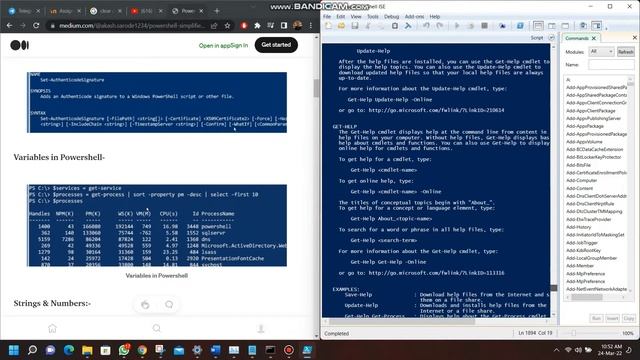This screenshot has width=640, height=360.
Task: Select Add-JobTrigger in commands list
Action: click(x=582, y=242)
